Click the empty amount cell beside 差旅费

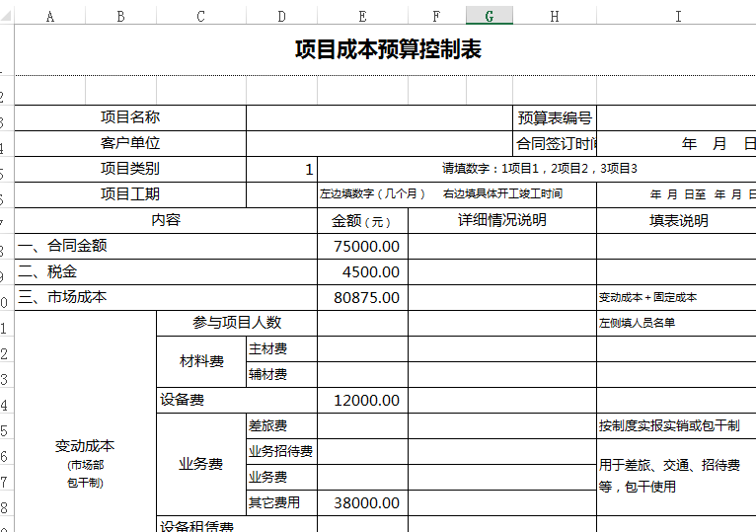coord(362,425)
